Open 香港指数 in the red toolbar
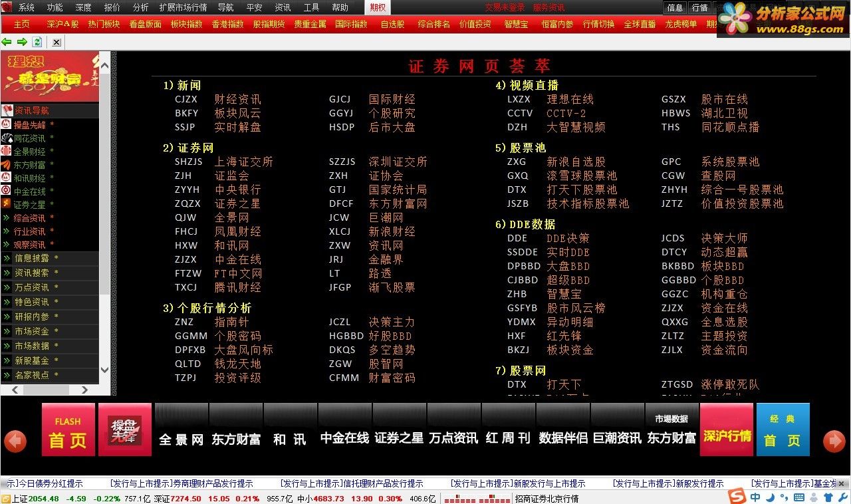 pyautogui.click(x=227, y=24)
